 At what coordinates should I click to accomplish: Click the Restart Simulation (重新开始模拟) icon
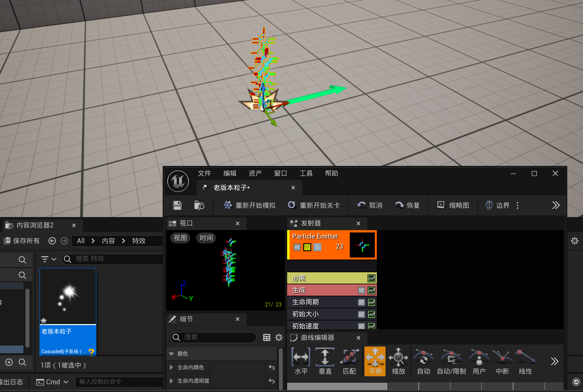coord(228,205)
